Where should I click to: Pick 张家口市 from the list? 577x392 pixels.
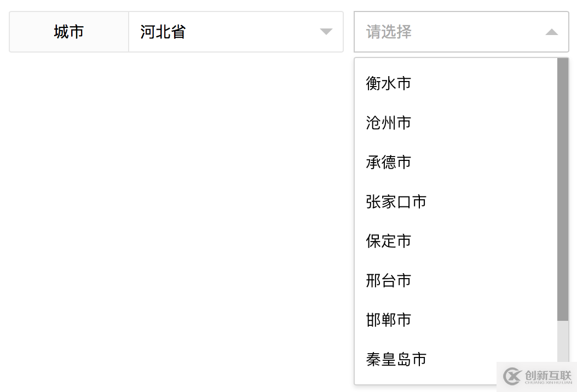point(396,201)
